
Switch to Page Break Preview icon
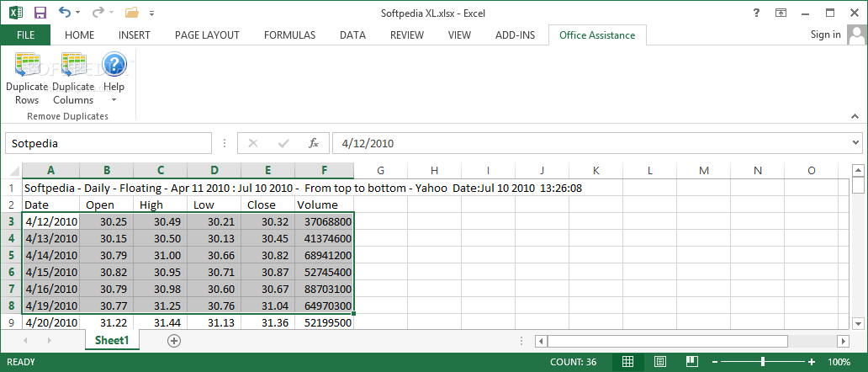pos(692,362)
